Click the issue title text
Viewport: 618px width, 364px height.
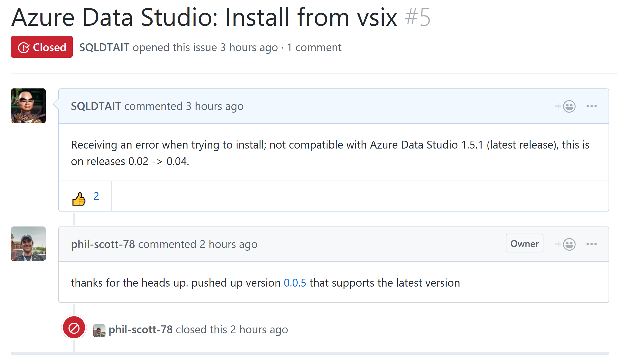[204, 17]
